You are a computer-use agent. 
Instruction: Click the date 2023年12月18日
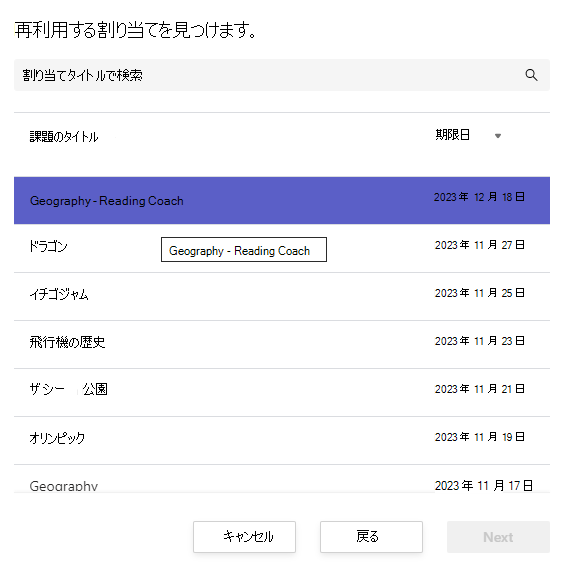[x=479, y=197]
